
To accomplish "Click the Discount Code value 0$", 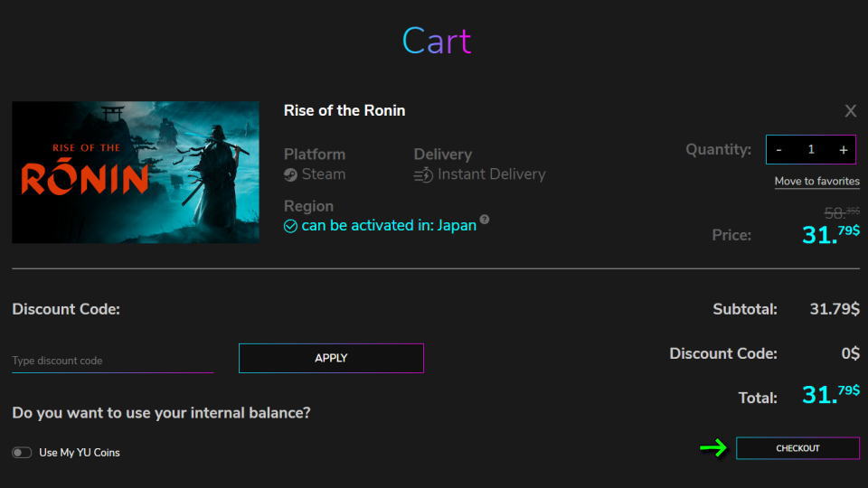I will 850,353.
